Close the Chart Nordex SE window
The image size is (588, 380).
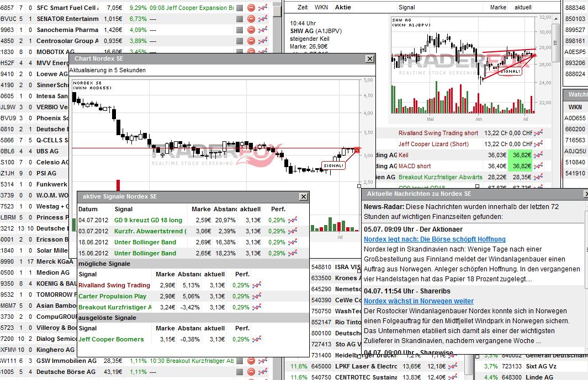pyautogui.click(x=370, y=59)
